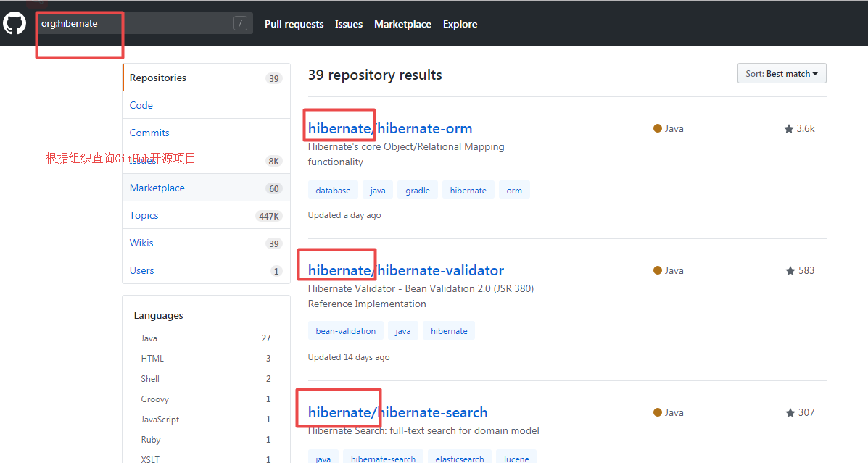
Task: Select the Code results tab
Action: click(141, 105)
